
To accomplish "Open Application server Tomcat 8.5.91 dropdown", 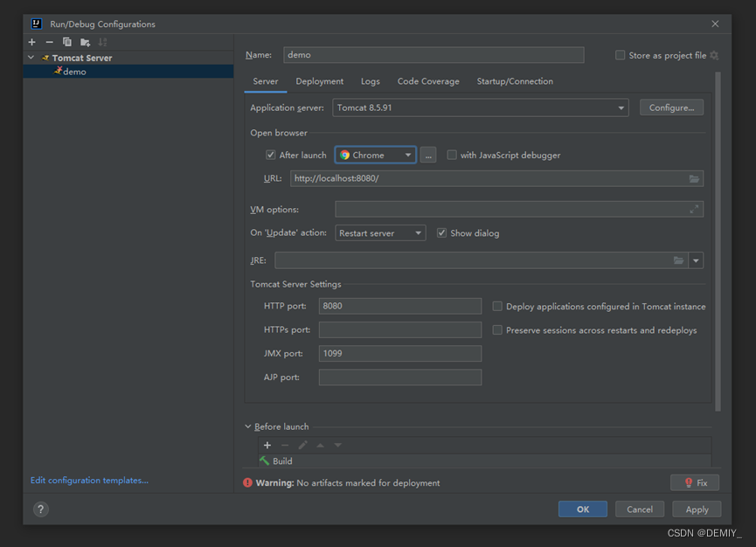I will point(480,108).
